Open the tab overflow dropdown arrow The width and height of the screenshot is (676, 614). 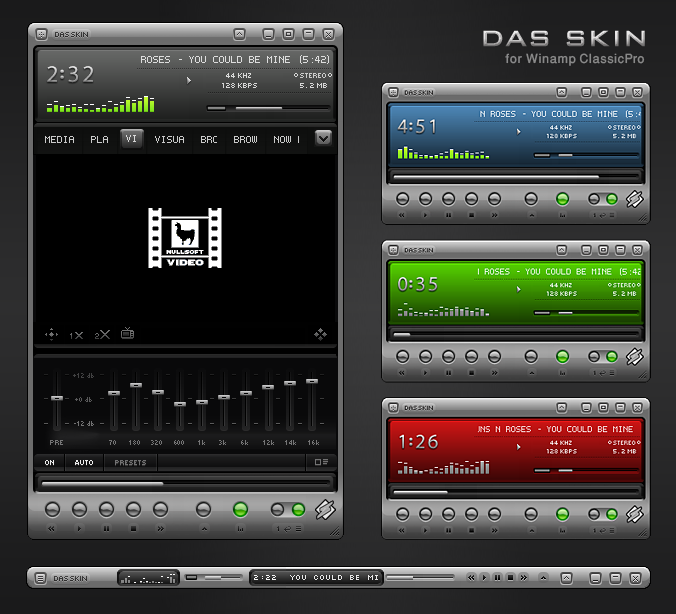(323, 138)
